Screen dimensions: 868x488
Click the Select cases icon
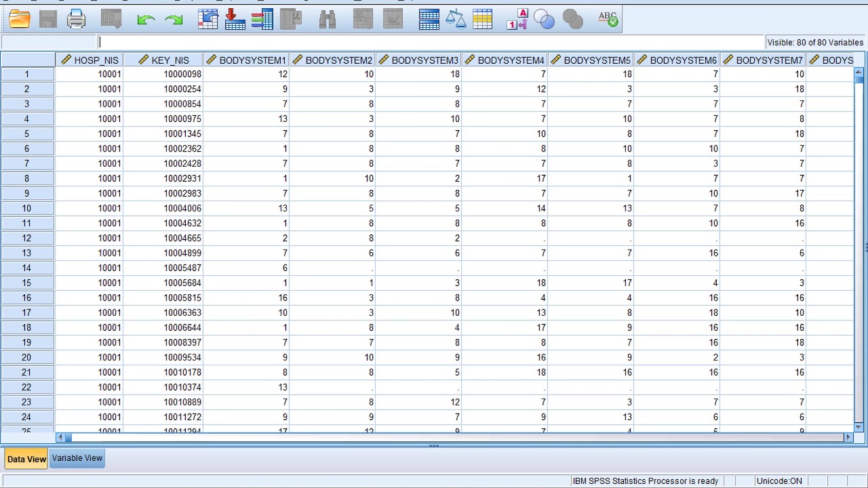[x=483, y=19]
